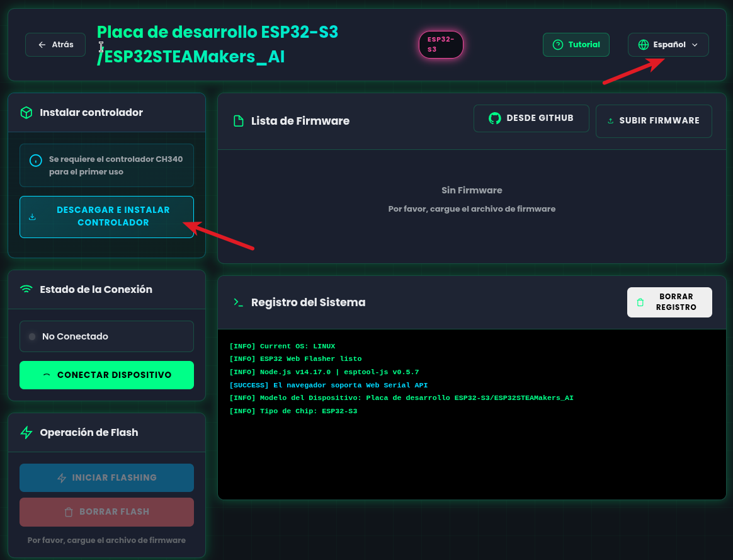Click the Borrar Flash button
This screenshot has width=733, height=560.
106,512
